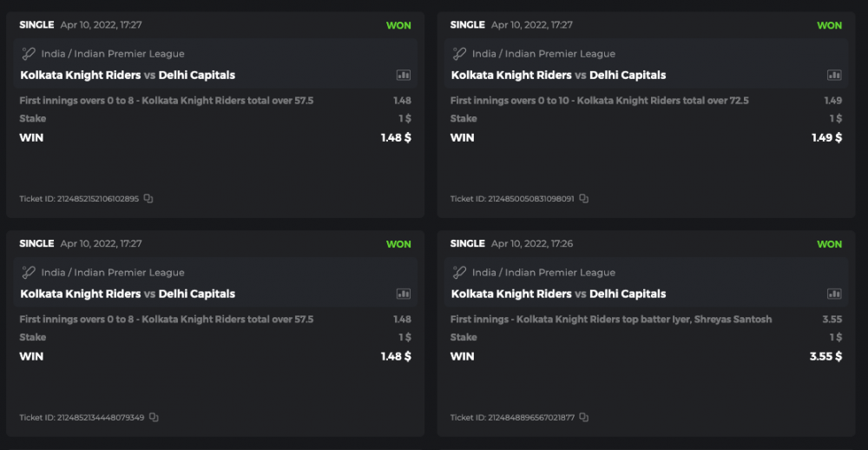This screenshot has width=868, height=450.
Task: Click the SINGLE label on the 17:26 bet
Action: pyautogui.click(x=467, y=244)
